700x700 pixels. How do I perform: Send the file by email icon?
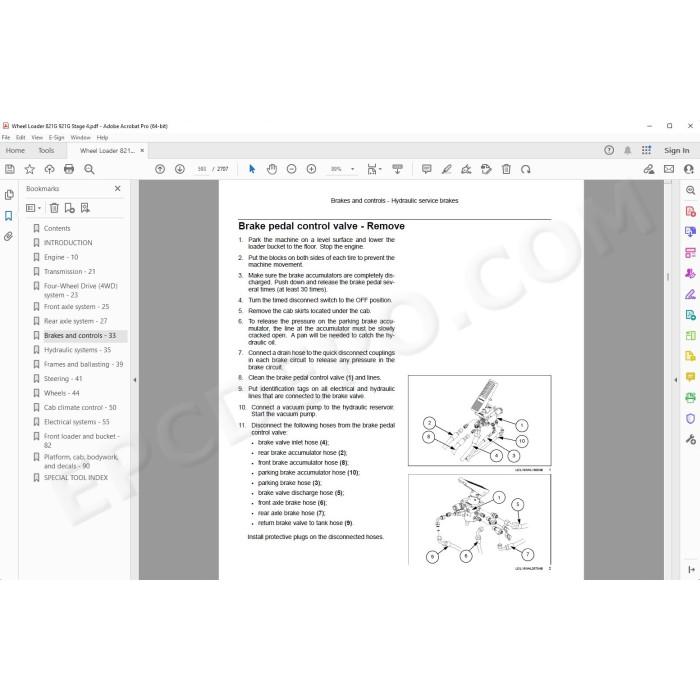pyautogui.click(x=669, y=169)
